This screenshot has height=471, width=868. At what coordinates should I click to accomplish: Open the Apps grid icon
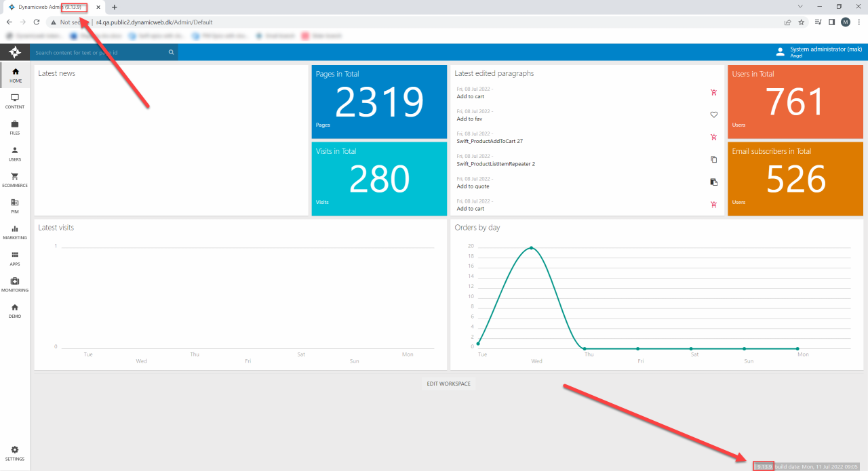point(15,258)
